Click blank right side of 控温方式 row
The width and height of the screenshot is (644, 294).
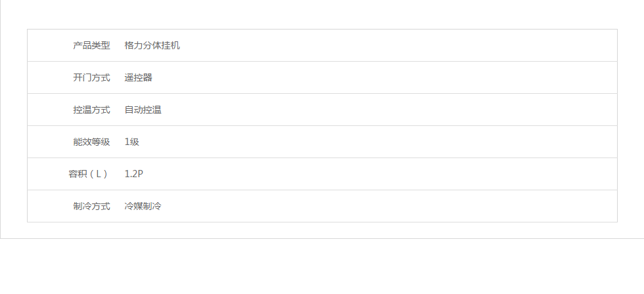pyautogui.click(x=427, y=110)
